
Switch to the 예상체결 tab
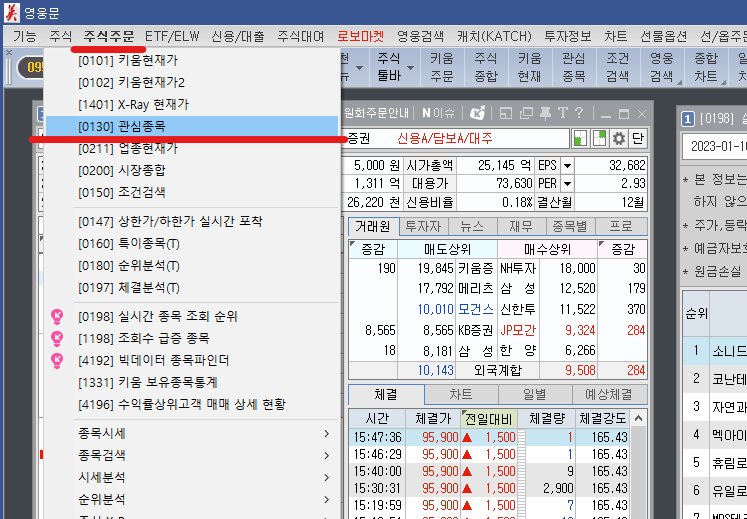click(609, 395)
